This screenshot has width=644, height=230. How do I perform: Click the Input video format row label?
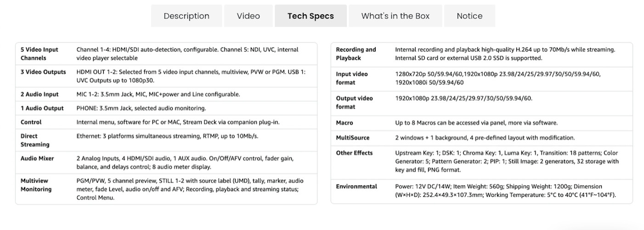click(352, 78)
